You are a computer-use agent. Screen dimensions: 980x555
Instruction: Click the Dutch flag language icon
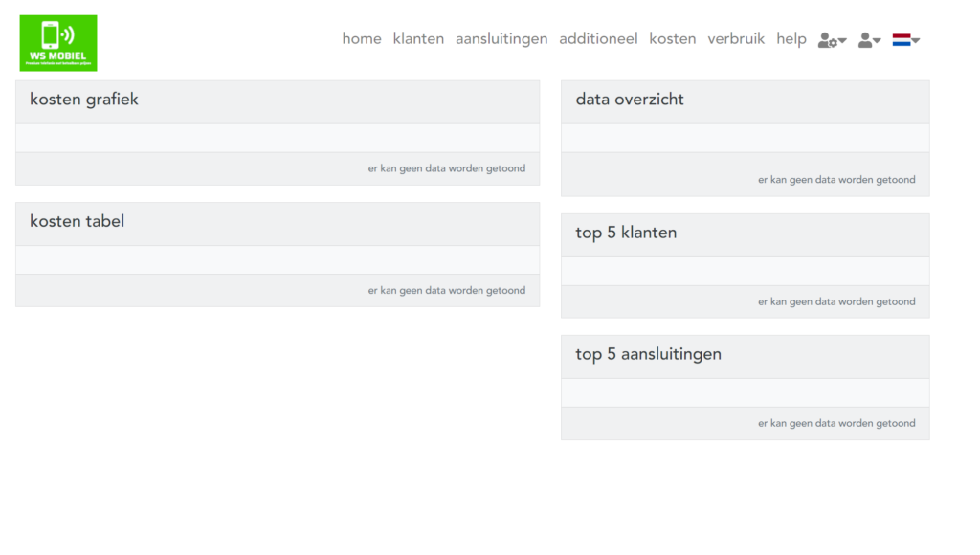(902, 40)
